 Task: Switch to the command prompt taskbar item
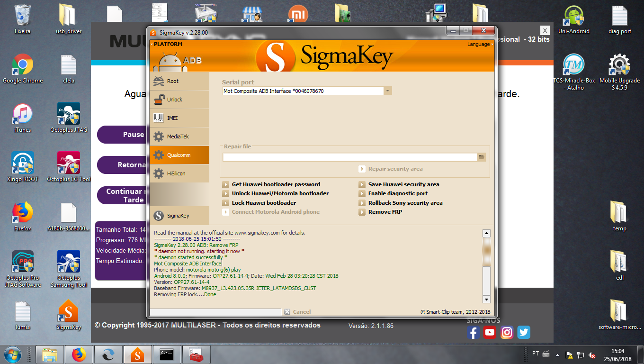pyautogui.click(x=166, y=355)
